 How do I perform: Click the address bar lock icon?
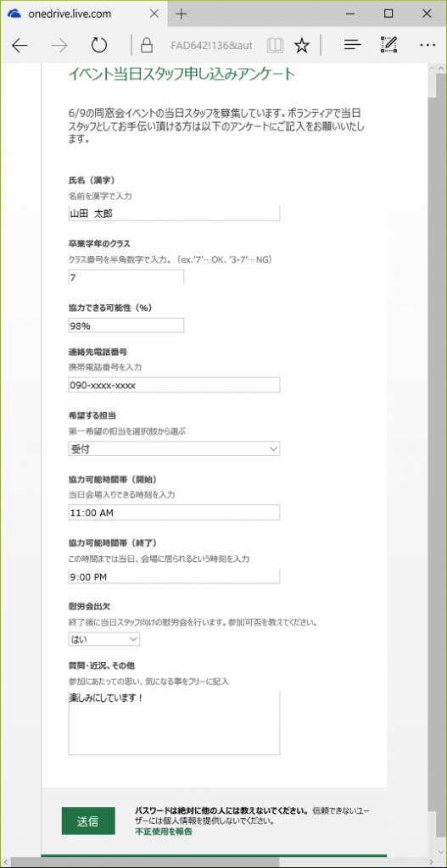pos(147,46)
